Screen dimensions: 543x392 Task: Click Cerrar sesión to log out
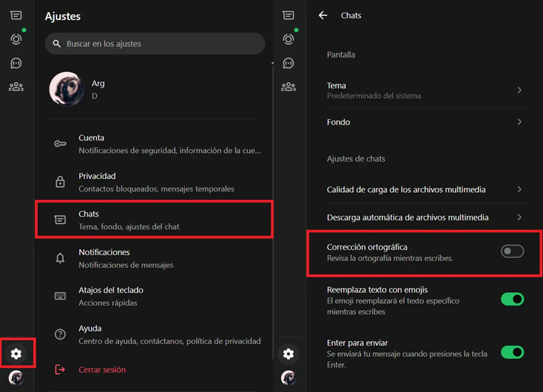[102, 369]
